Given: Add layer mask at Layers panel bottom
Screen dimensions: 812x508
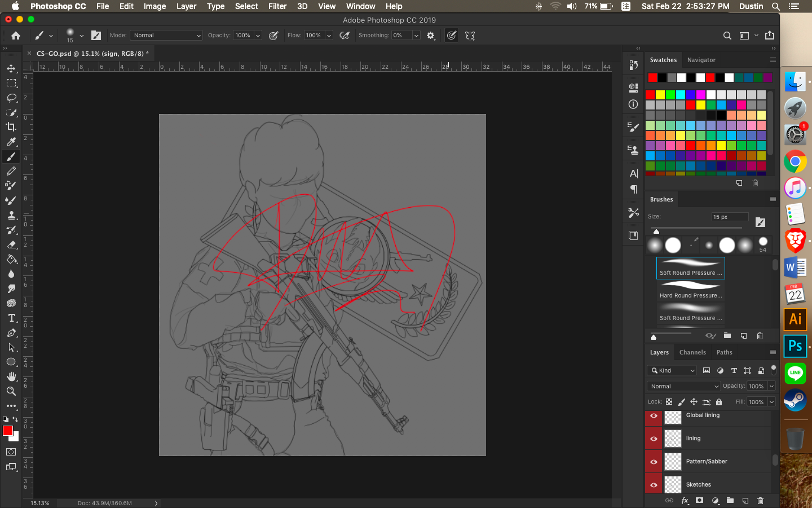Looking at the screenshot, I should 699,501.
